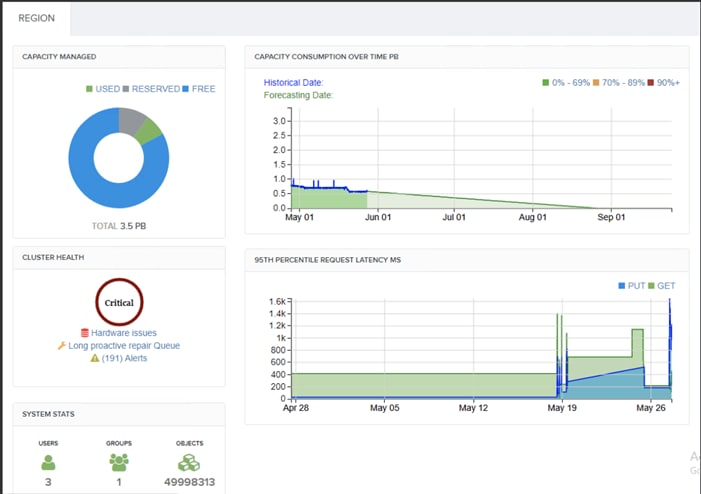The width and height of the screenshot is (701, 494).
Task: Click the Sep 01 axis label
Action: click(611, 217)
